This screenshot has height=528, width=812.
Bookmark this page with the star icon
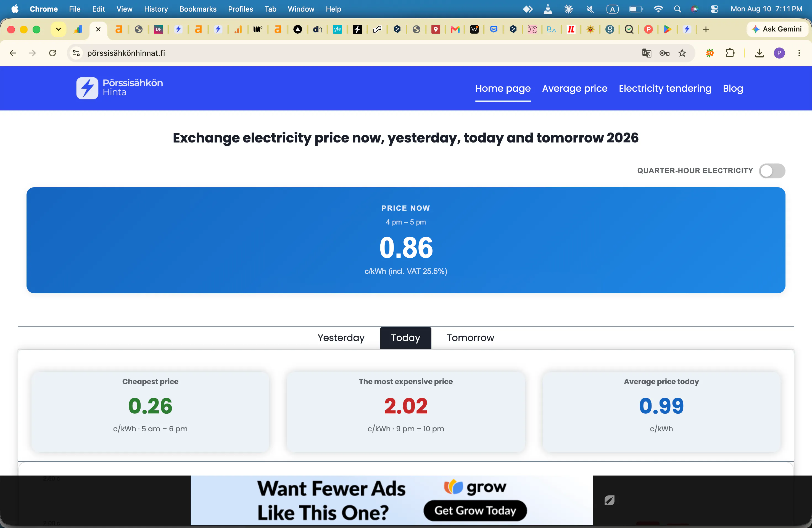[682, 53]
